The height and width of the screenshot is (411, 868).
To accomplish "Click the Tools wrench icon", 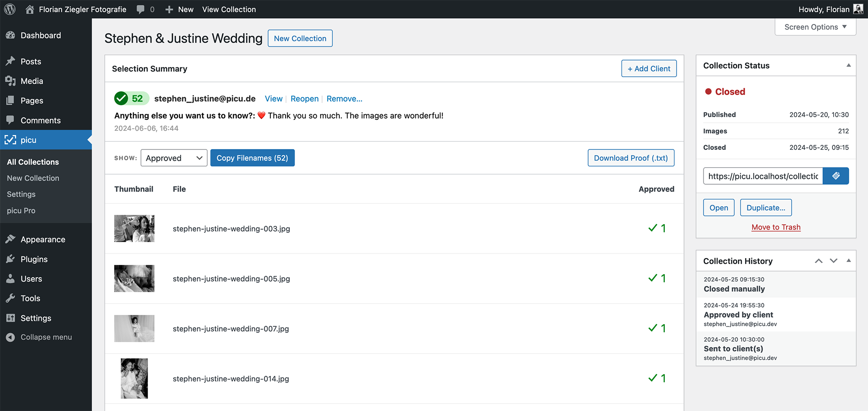I will point(10,298).
